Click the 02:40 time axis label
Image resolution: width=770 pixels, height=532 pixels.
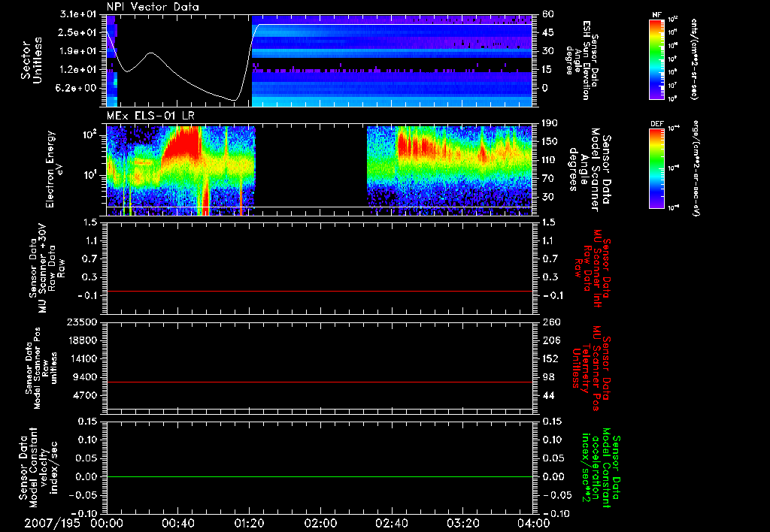[x=391, y=523]
